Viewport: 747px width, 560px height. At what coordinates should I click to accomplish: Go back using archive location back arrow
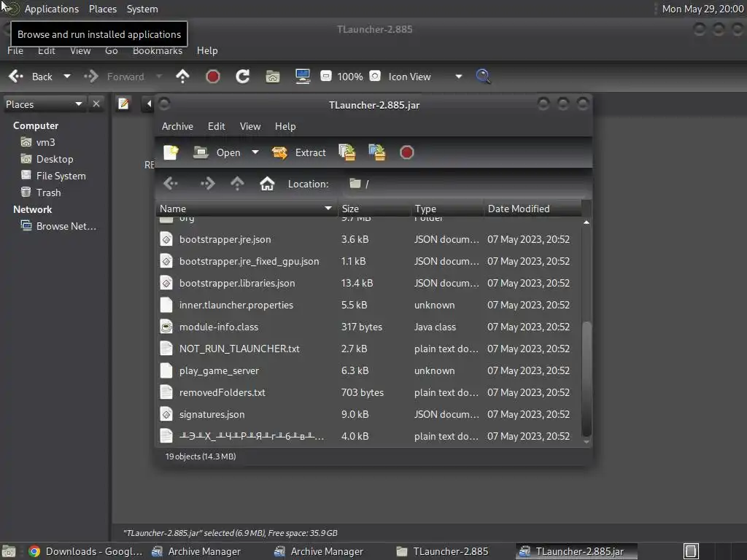[171, 183]
